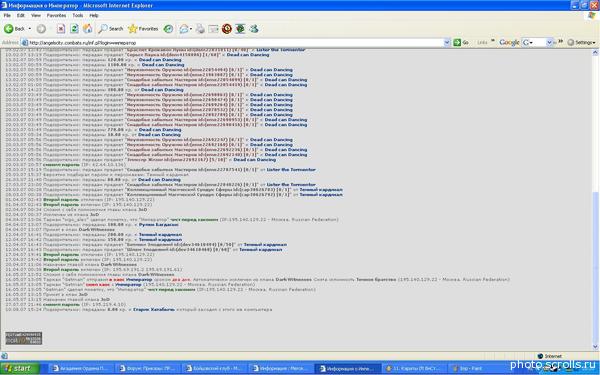Click the Google logo on the toolbar

(509, 42)
